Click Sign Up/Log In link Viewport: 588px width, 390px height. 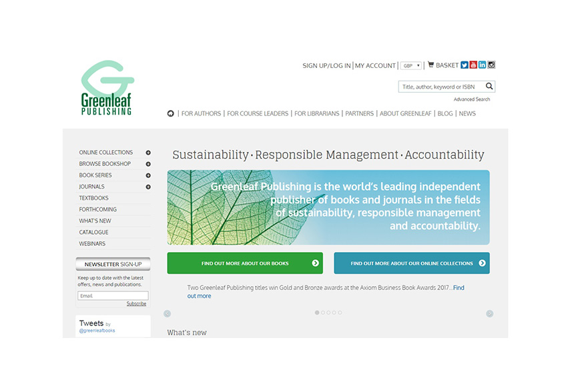pos(326,65)
